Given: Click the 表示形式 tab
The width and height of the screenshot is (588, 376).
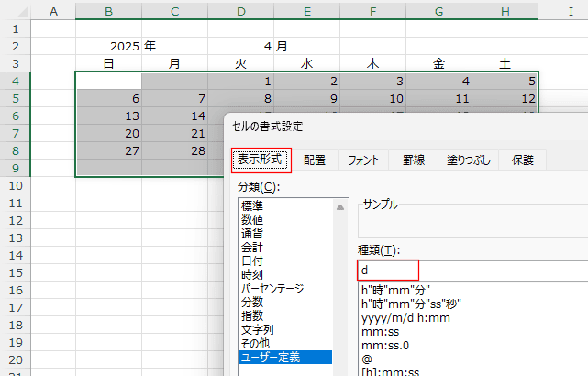Looking at the screenshot, I should pyautogui.click(x=261, y=160).
